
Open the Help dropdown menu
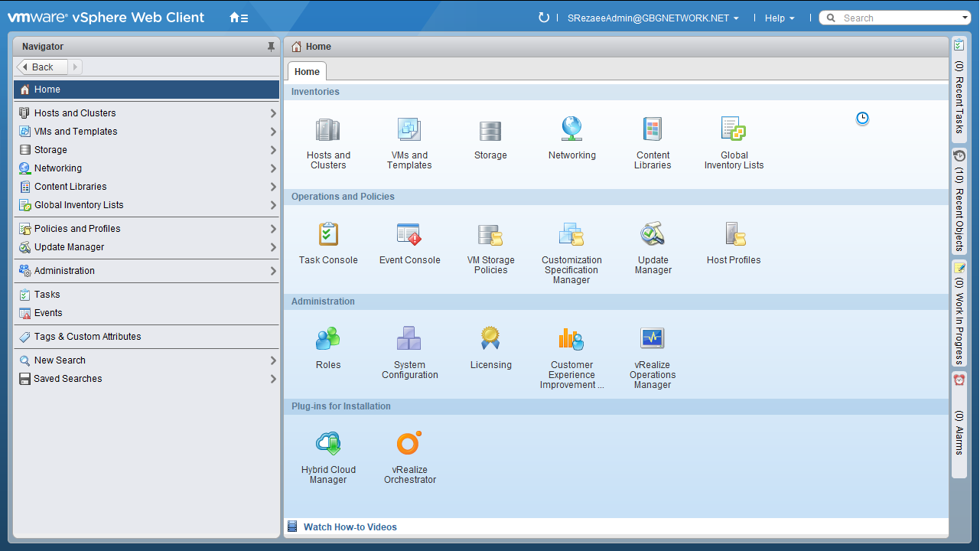tap(780, 18)
